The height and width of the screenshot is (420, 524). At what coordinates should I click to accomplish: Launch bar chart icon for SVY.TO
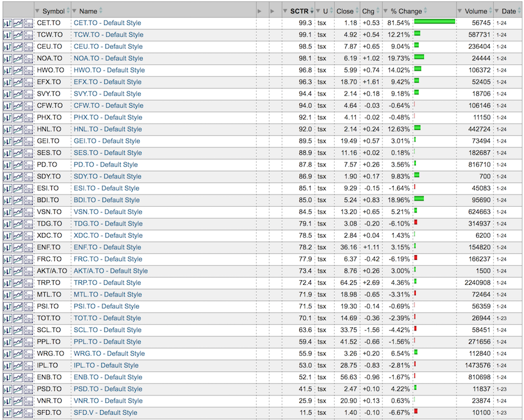[8, 94]
